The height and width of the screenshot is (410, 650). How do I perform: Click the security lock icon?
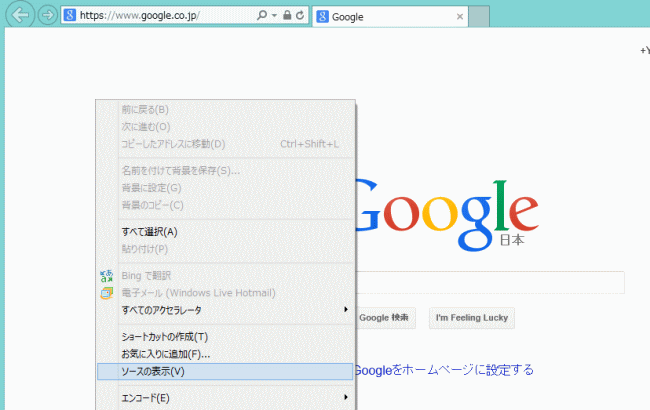(287, 15)
